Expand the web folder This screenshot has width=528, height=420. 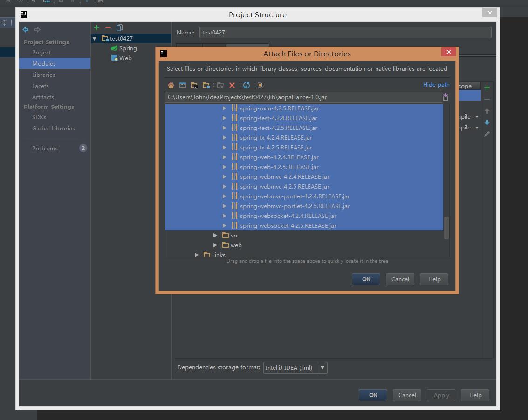[215, 245]
